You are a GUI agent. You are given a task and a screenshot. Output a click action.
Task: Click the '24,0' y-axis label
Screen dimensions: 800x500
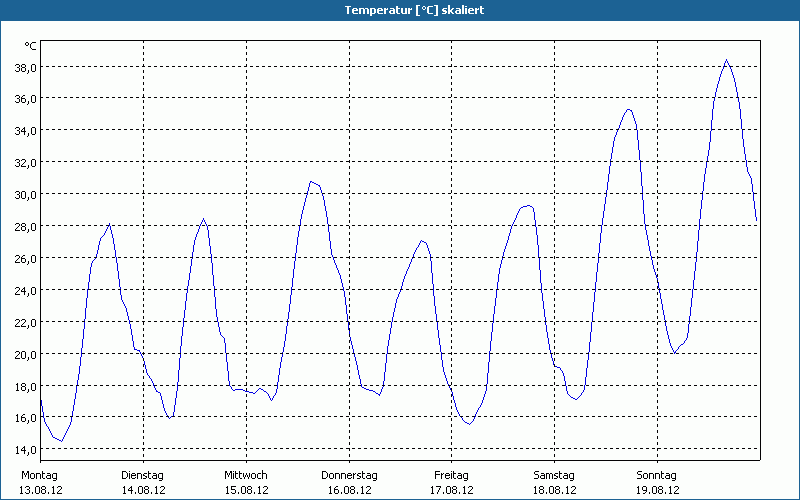[x=26, y=290]
